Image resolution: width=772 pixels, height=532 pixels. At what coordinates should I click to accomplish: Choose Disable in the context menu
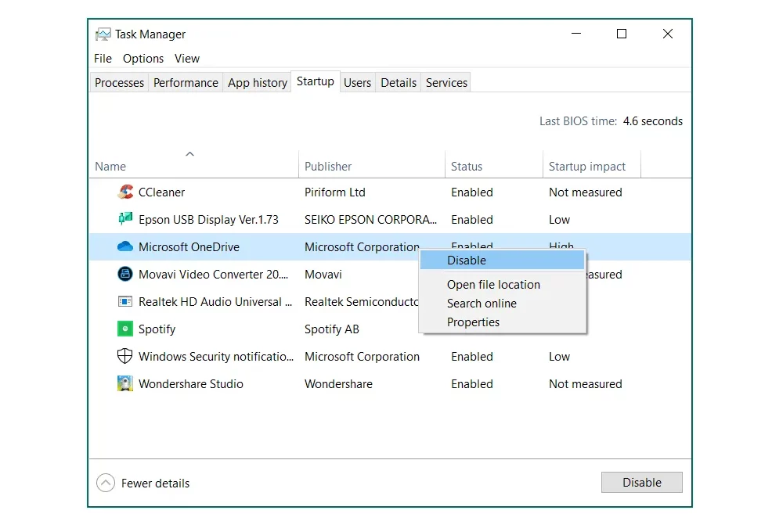coord(502,261)
